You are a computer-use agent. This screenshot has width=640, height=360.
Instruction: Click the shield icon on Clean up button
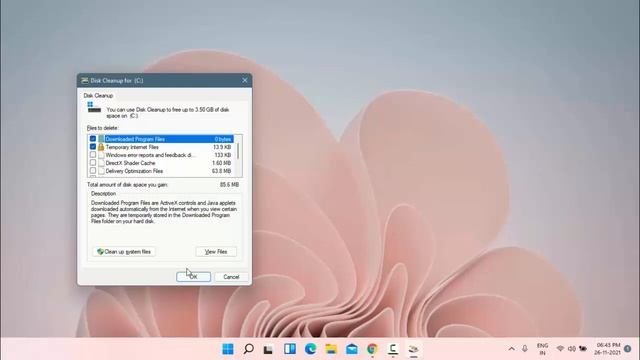click(x=100, y=252)
